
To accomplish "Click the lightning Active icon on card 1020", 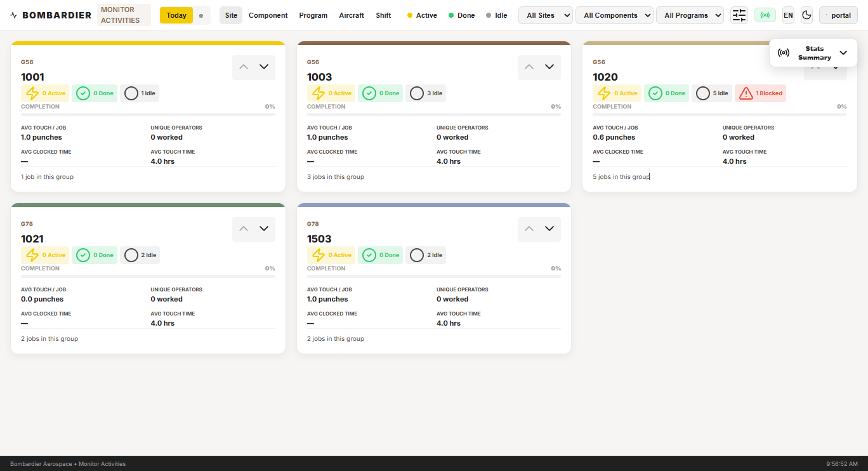I will 604,93.
